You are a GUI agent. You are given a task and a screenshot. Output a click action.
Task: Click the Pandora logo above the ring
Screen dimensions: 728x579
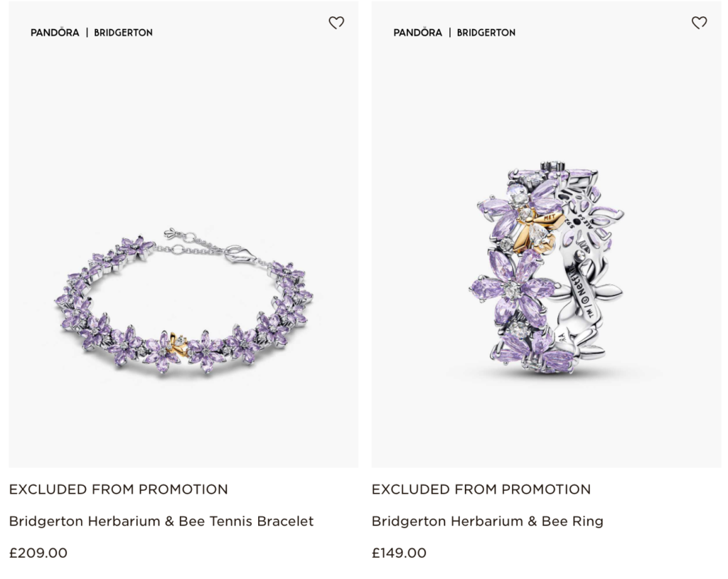click(x=417, y=33)
